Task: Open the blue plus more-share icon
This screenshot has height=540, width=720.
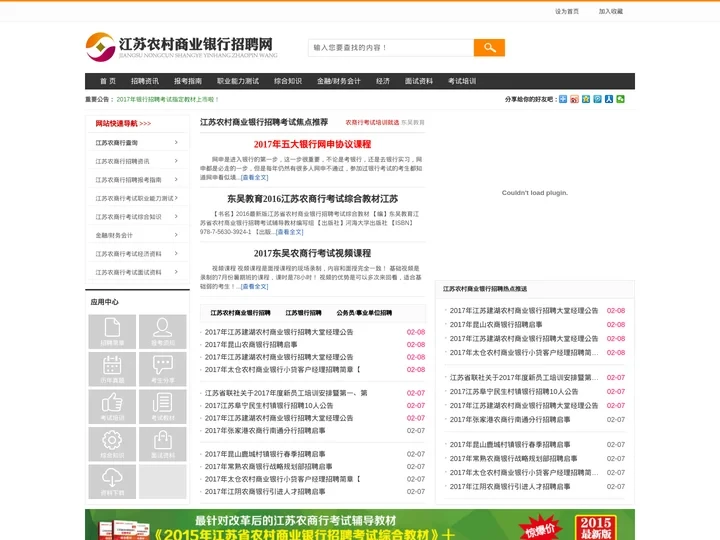Action: pos(563,99)
